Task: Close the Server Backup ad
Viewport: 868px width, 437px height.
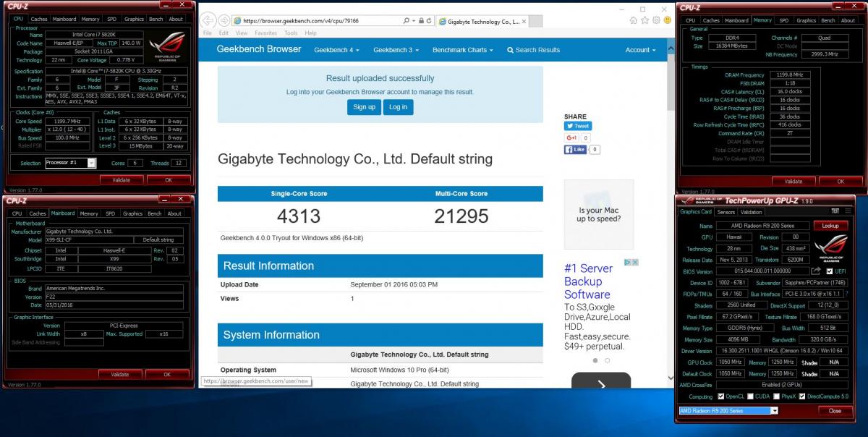Action: pyautogui.click(x=635, y=262)
